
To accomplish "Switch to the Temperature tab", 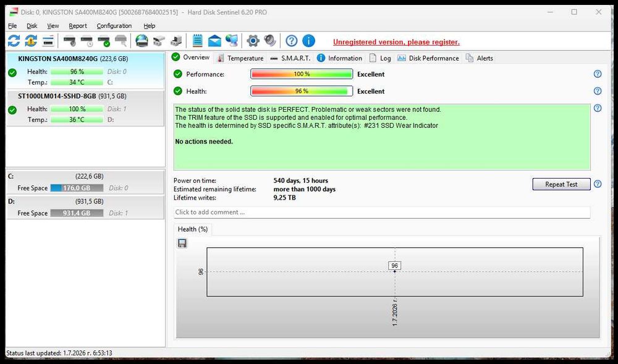I will point(240,58).
